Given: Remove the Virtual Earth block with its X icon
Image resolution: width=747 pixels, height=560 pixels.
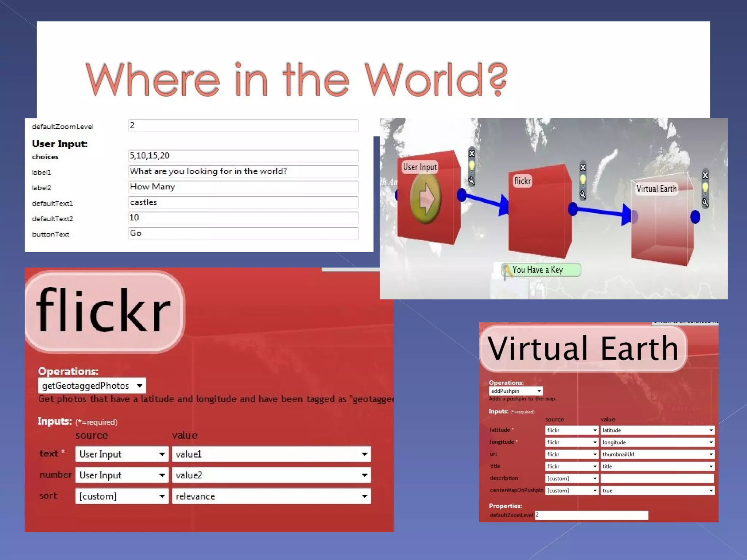Looking at the screenshot, I should [705, 175].
